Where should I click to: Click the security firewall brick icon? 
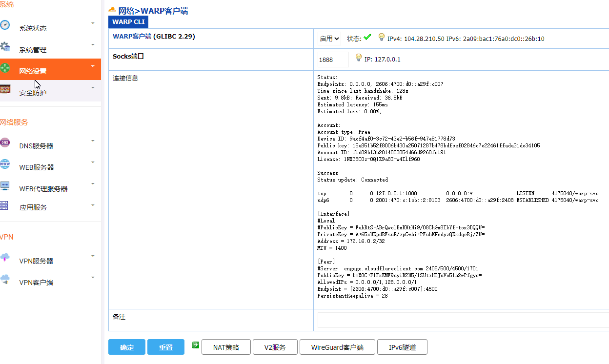tap(4, 89)
